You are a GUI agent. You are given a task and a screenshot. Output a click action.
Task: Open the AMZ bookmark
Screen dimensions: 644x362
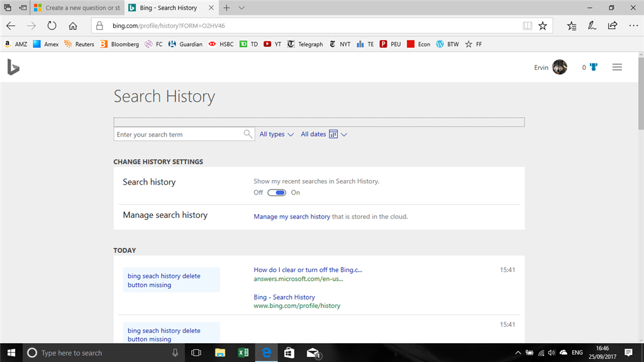click(x=16, y=44)
